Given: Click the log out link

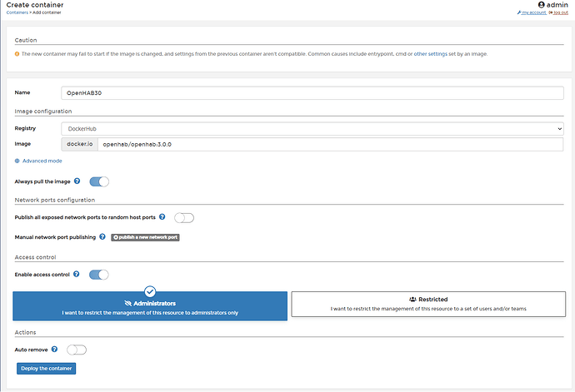Looking at the screenshot, I should (x=558, y=12).
